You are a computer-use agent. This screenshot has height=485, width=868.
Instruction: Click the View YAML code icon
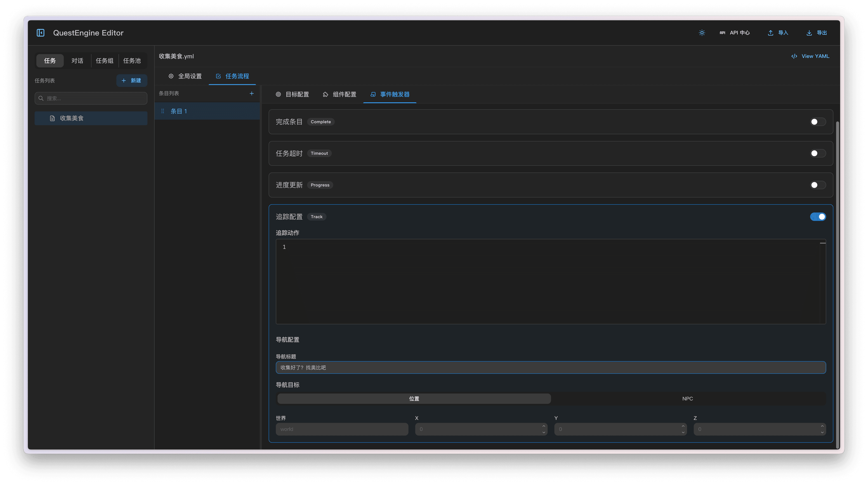pos(794,56)
